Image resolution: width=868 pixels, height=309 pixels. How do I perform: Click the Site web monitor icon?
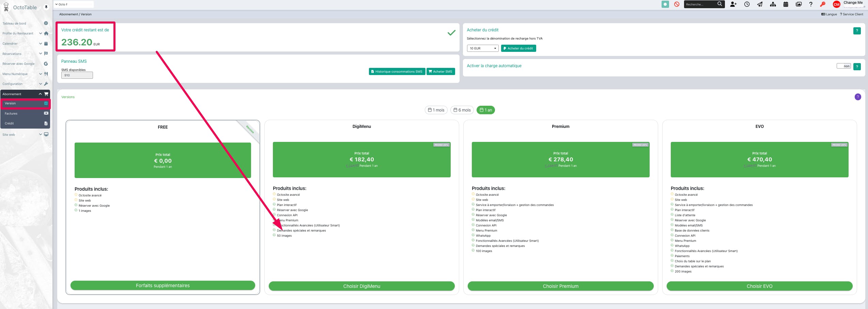(46, 134)
